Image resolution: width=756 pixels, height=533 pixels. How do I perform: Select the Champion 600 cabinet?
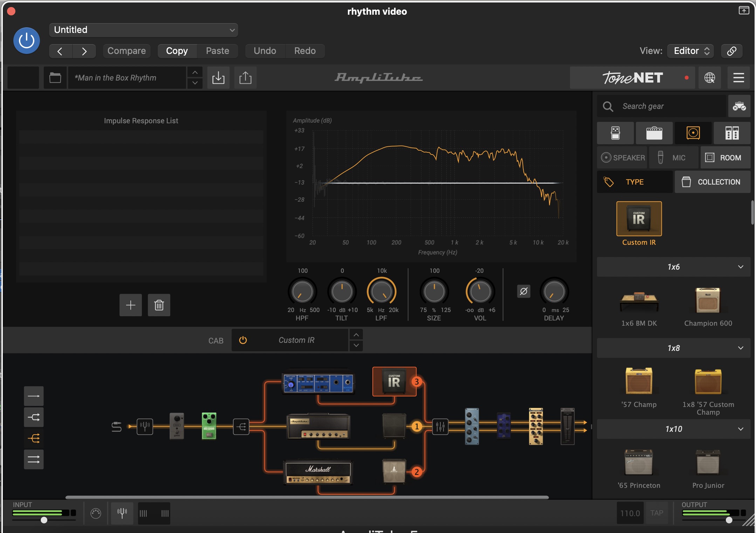click(x=708, y=300)
